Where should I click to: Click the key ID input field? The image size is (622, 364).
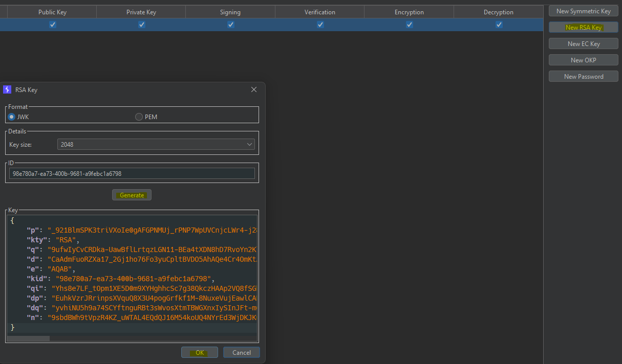click(132, 174)
